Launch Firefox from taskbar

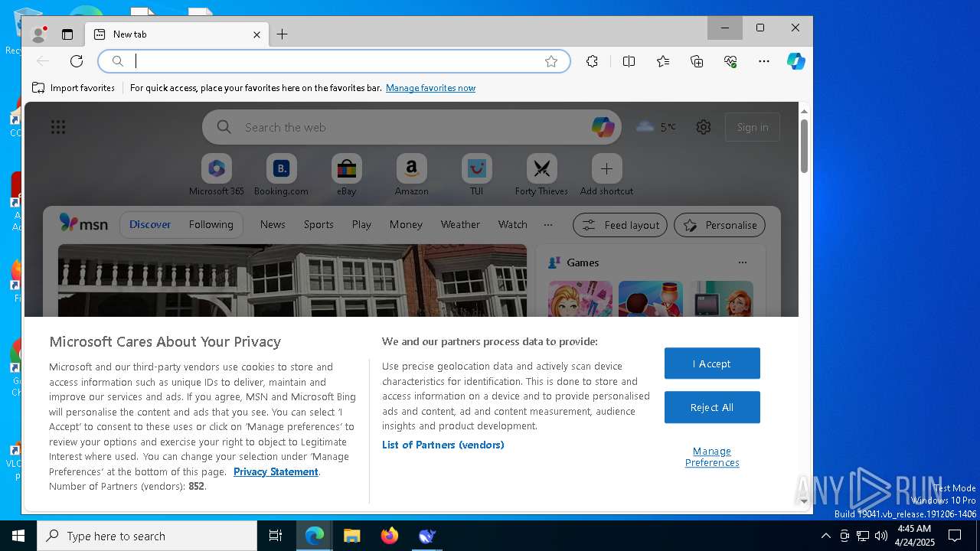coord(390,536)
